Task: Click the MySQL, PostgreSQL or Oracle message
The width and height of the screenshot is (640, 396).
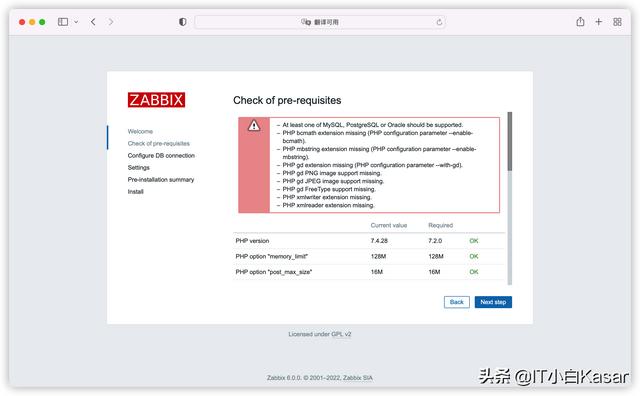Action: pyautogui.click(x=372, y=125)
